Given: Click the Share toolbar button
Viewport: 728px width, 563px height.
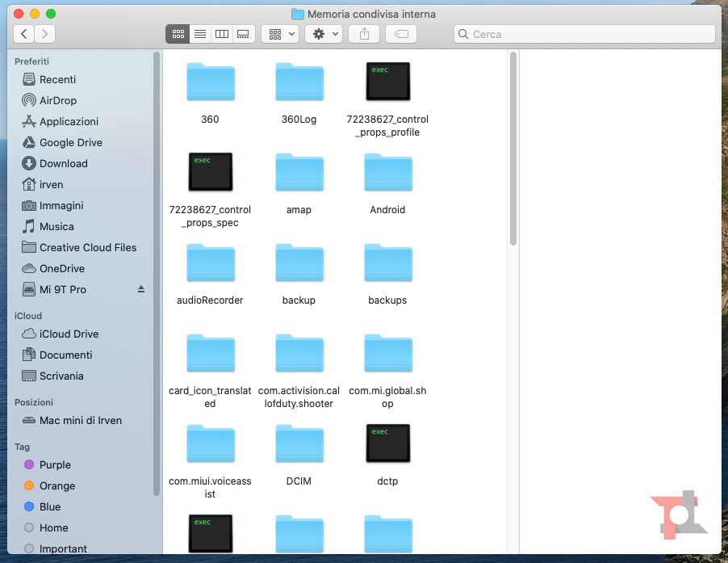Looking at the screenshot, I should [364, 34].
